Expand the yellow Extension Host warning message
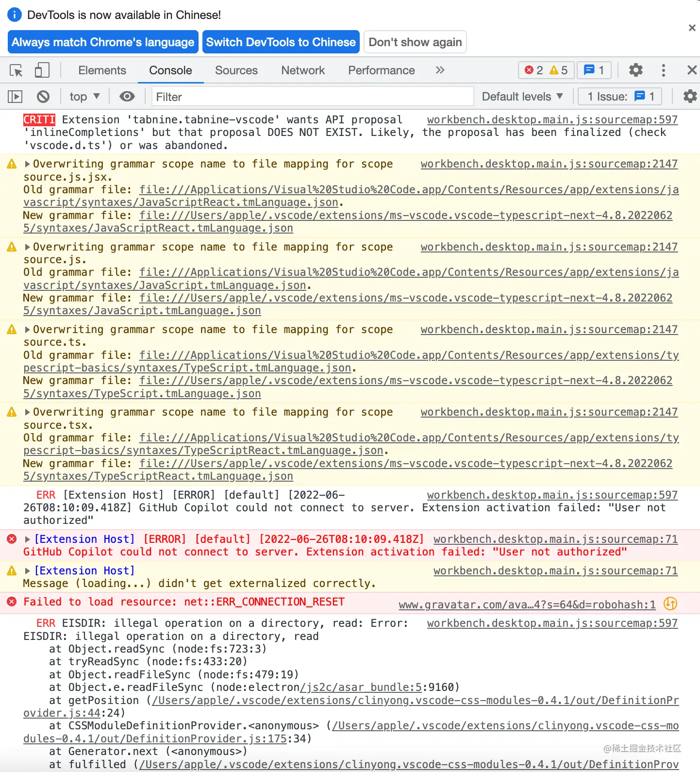700x772 pixels. (27, 571)
